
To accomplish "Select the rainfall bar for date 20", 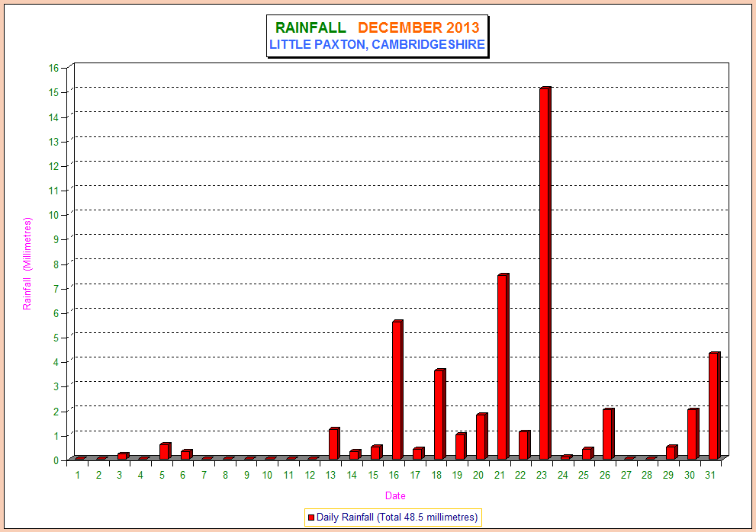I will tap(481, 436).
